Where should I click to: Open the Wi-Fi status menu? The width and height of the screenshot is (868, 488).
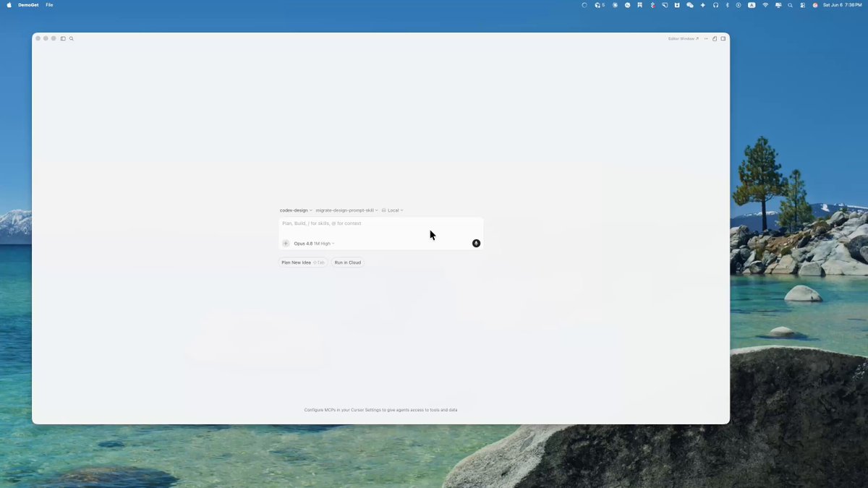[765, 5]
